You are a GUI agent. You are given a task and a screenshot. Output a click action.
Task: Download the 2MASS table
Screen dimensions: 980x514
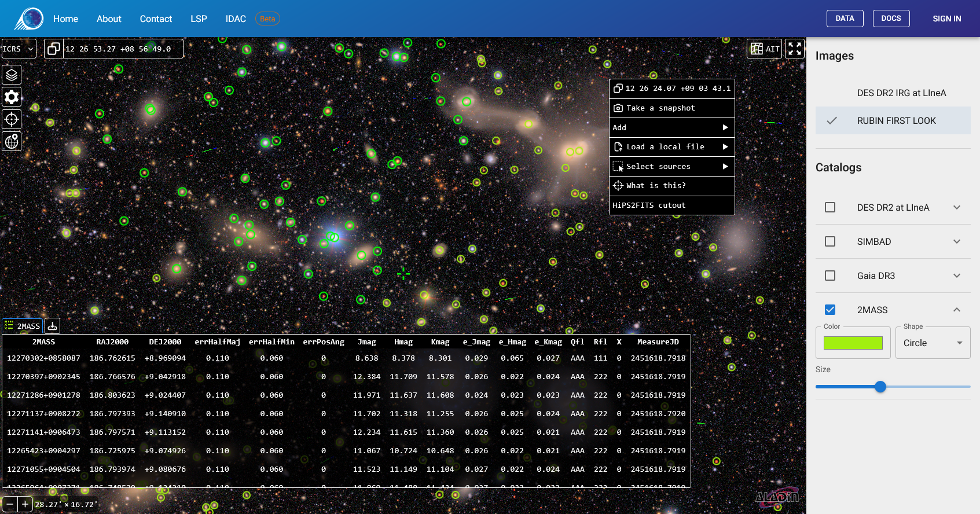52,326
